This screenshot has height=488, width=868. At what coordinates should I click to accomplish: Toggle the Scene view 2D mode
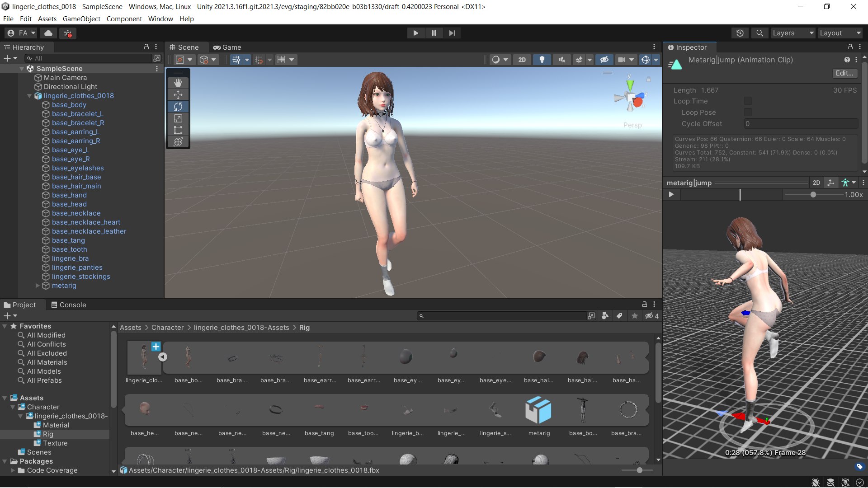pyautogui.click(x=522, y=60)
